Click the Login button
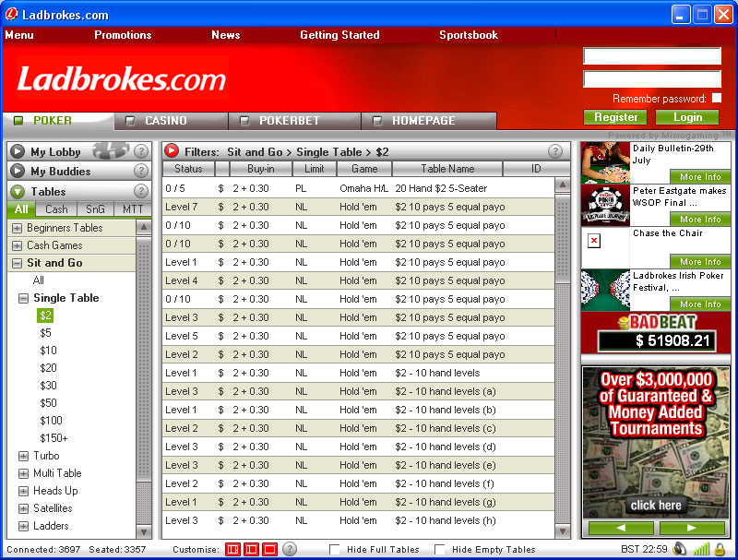This screenshot has height=560, width=738. 687,117
